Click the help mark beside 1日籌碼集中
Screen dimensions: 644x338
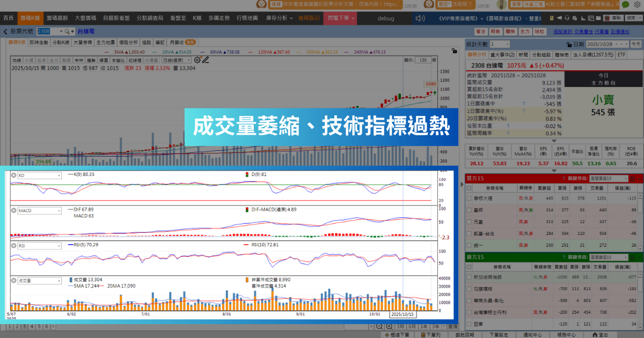coord(523,104)
